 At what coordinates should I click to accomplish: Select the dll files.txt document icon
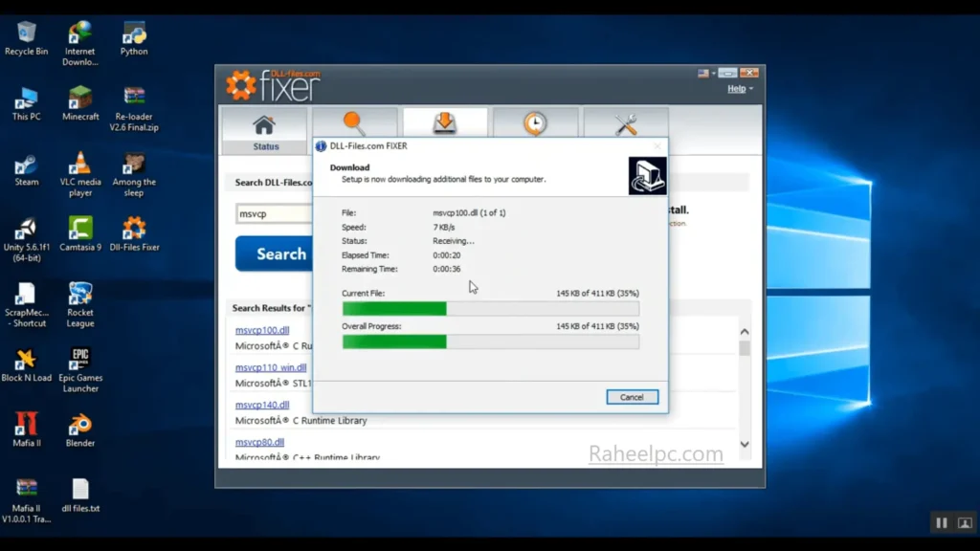tap(80, 496)
